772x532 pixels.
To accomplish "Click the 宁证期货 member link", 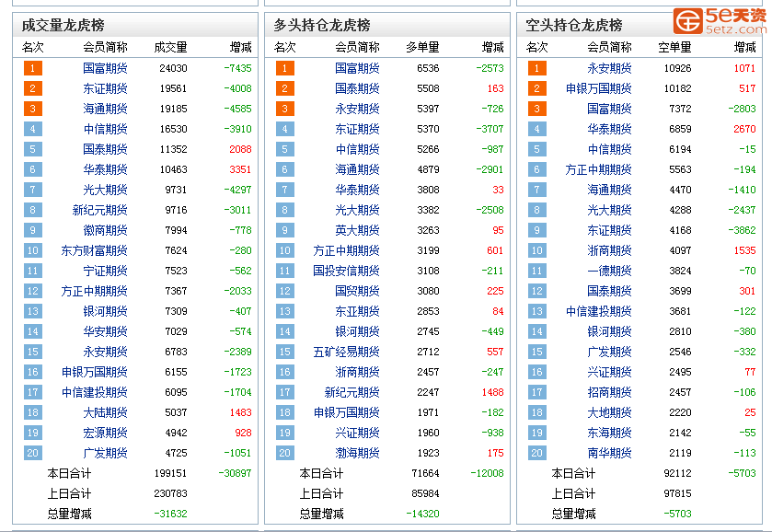I will tap(105, 271).
